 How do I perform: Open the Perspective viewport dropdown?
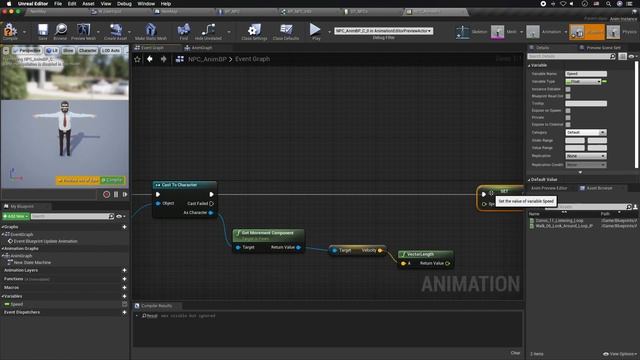(27, 51)
